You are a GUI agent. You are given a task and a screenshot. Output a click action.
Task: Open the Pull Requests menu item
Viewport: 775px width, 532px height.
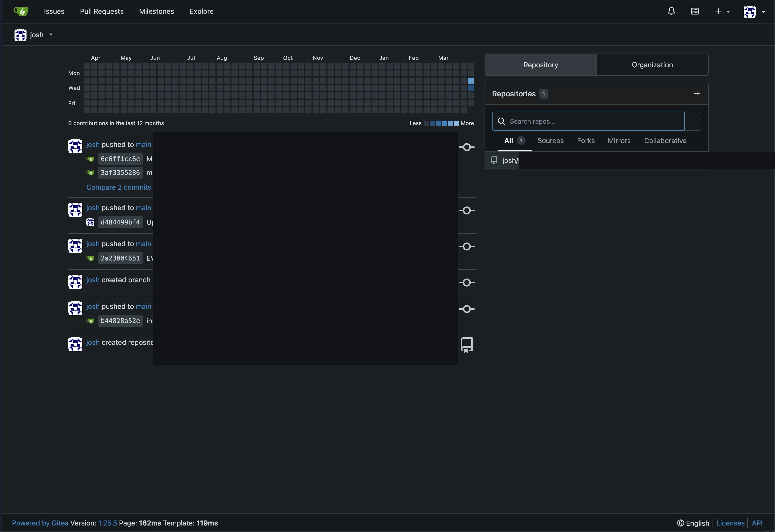102,11
